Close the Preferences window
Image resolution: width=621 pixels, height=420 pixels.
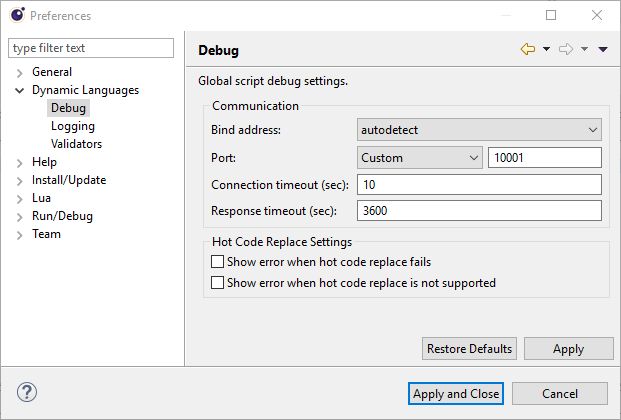(597, 15)
